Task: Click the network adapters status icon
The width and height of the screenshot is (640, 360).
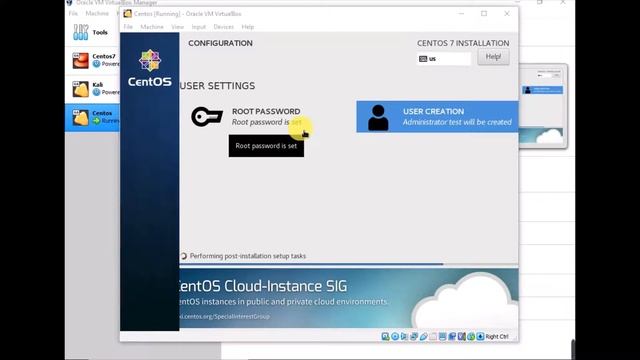Action: tap(414, 336)
